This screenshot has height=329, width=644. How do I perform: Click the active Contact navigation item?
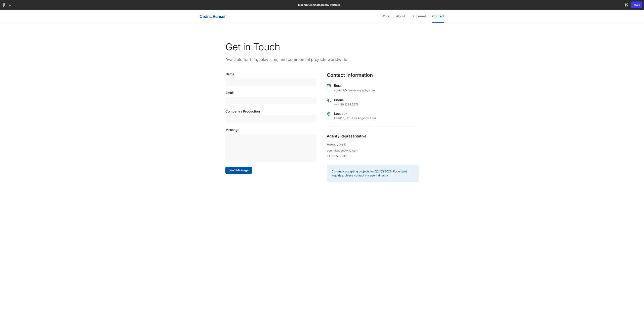coord(438,16)
